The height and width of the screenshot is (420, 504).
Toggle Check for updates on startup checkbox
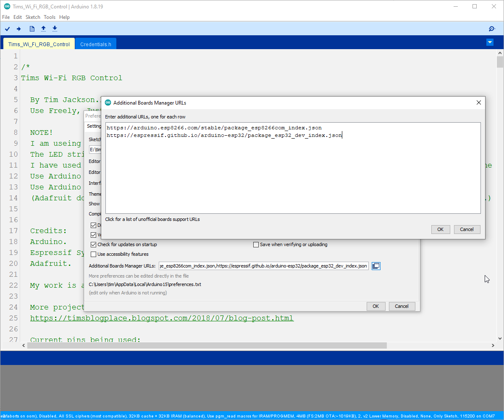94,244
